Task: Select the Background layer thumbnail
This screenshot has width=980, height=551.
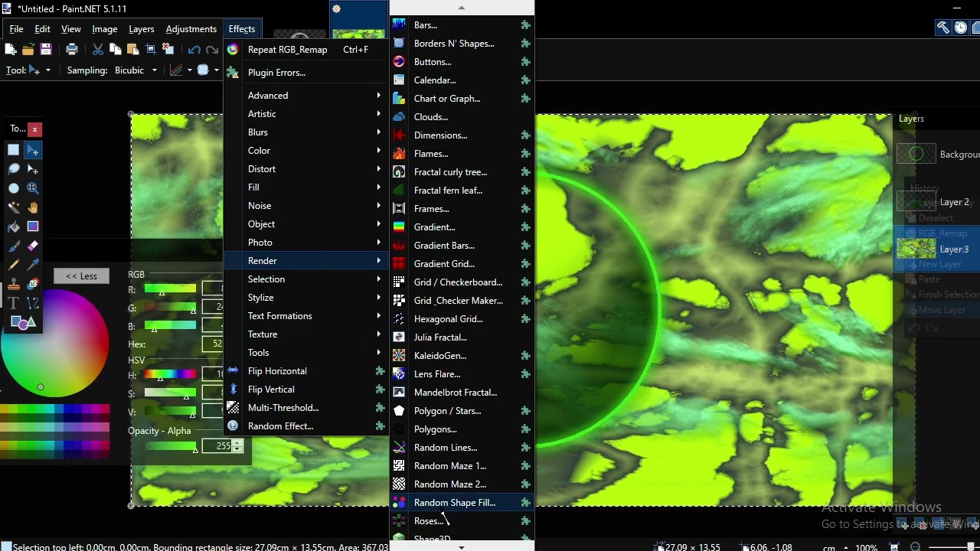Action: 916,155
